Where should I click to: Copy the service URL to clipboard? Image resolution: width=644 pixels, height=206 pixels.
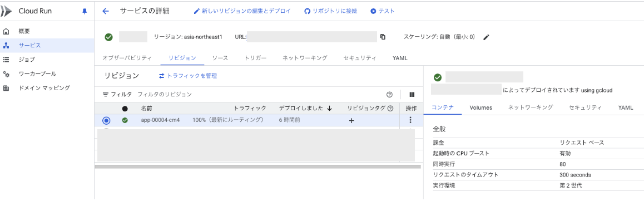coord(383,37)
